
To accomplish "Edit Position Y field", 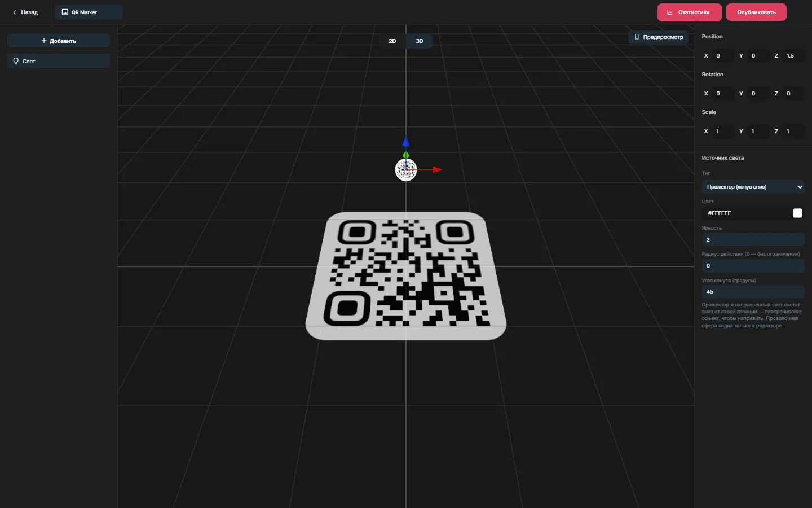I will pyautogui.click(x=758, y=55).
